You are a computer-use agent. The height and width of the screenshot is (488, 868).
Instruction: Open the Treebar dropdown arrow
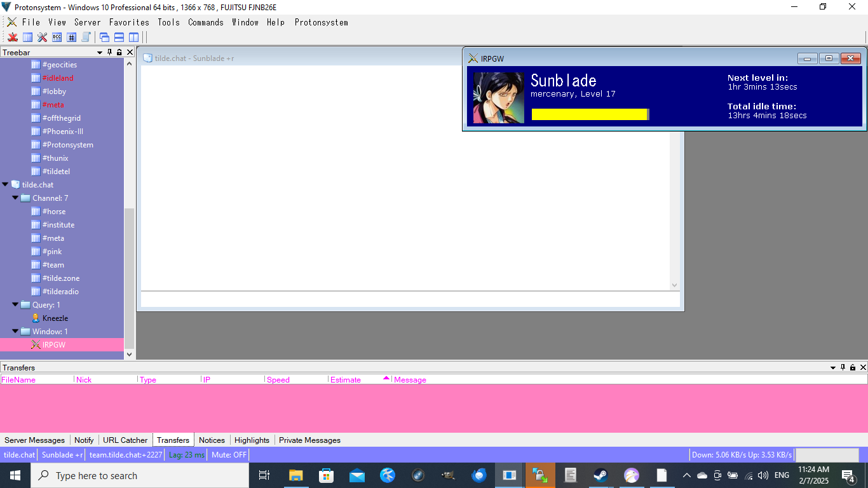100,52
